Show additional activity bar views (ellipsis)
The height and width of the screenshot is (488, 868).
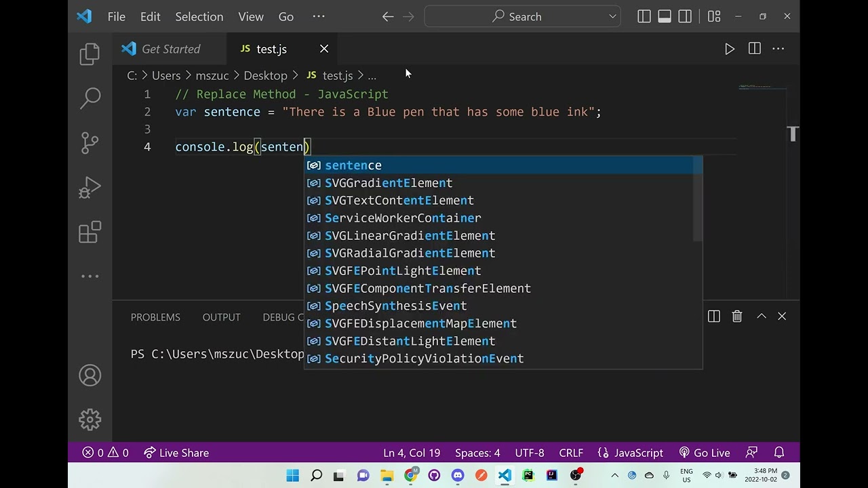(90, 276)
